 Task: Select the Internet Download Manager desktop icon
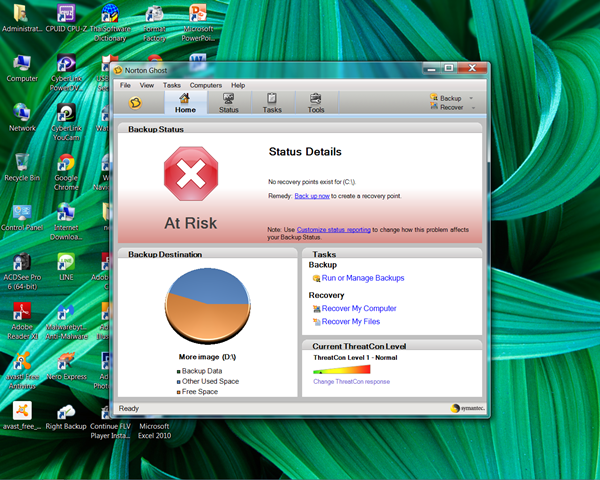[x=66, y=221]
